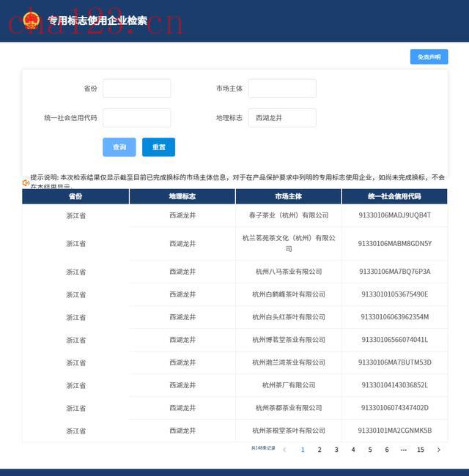This screenshot has height=476, width=469.
Task: Click the national emblem logo in the header
Action: coord(31,20)
